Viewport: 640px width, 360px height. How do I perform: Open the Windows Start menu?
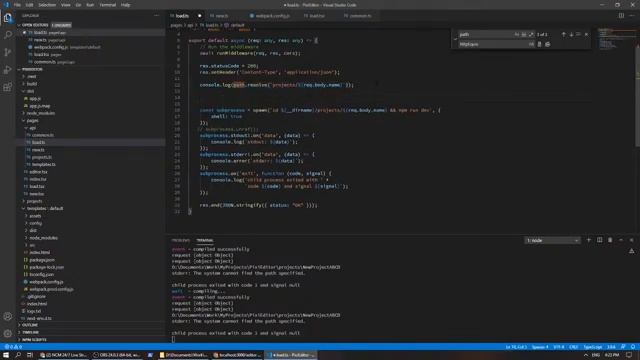point(6,355)
